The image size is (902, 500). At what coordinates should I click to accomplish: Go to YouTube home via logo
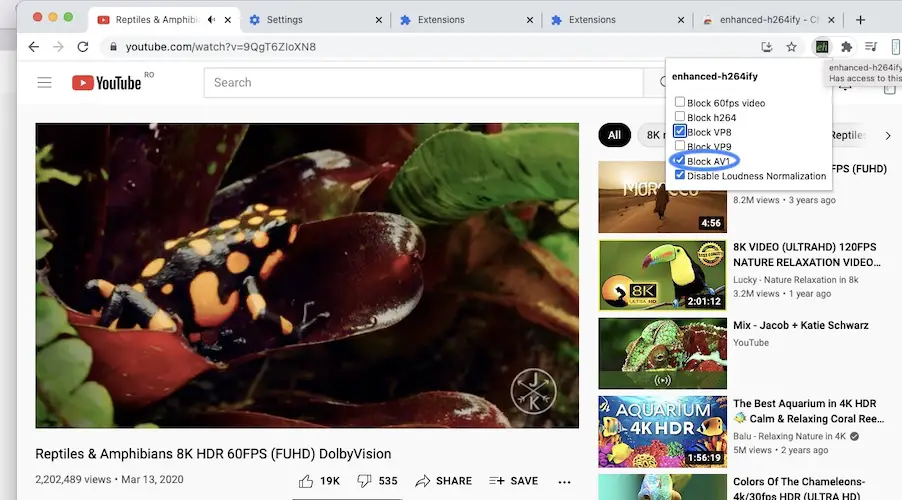coord(106,83)
